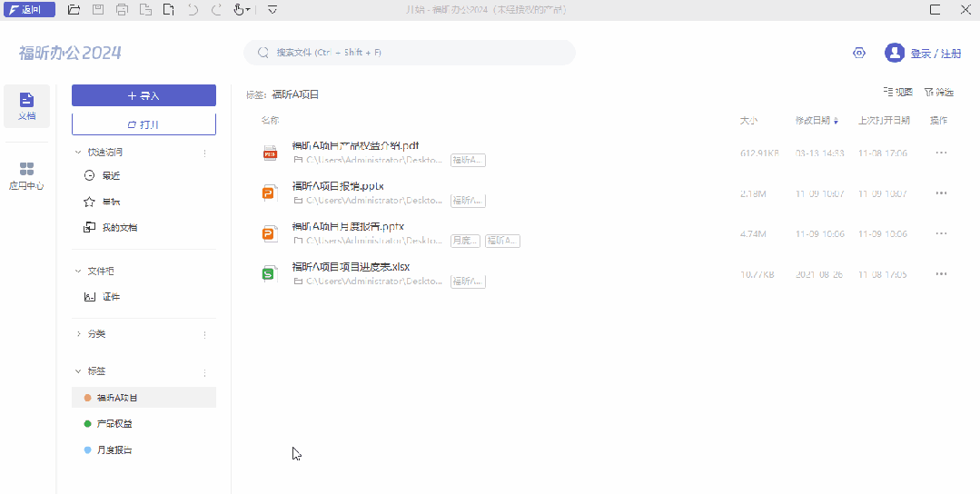The image size is (980, 494).
Task: Click the Print icon in top toolbar
Action: click(122, 10)
